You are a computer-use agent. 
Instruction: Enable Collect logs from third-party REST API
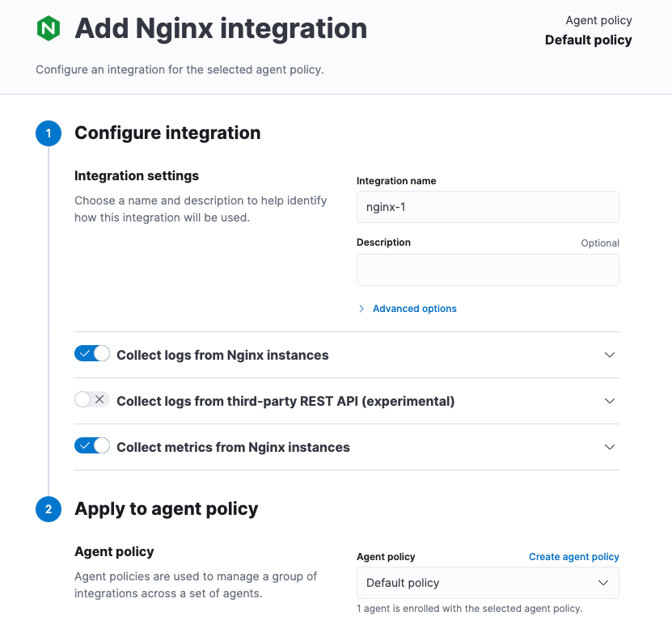91,399
